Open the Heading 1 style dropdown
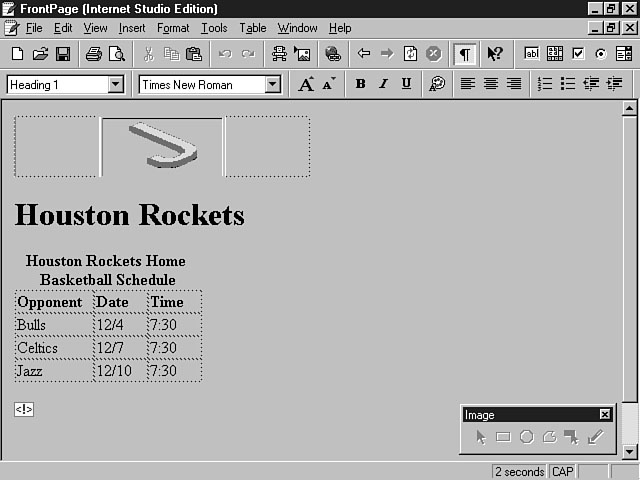Viewport: 640px width, 480px height. click(115, 85)
